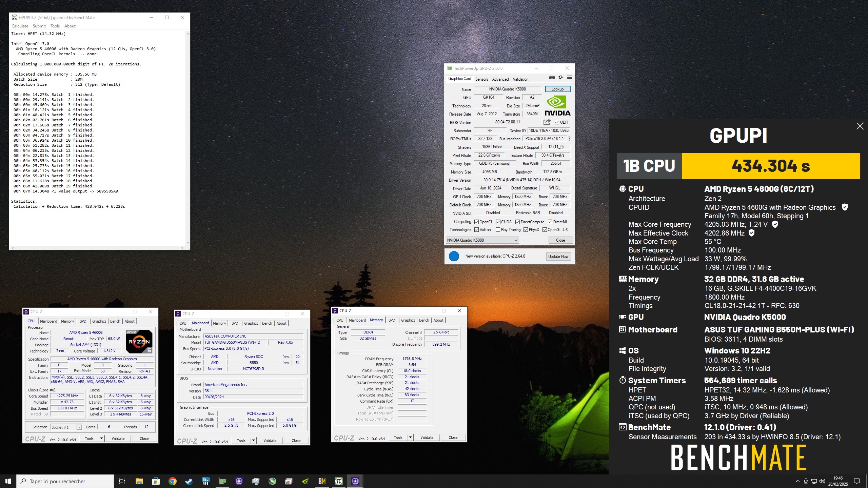
Task: Close the BenchMate GPUPI result panel
Action: click(860, 126)
